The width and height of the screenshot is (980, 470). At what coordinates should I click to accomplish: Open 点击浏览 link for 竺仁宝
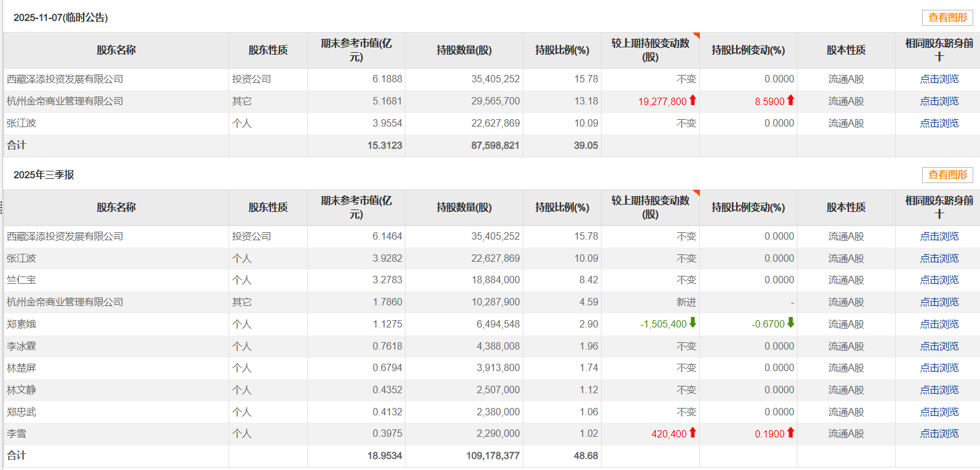tap(939, 280)
